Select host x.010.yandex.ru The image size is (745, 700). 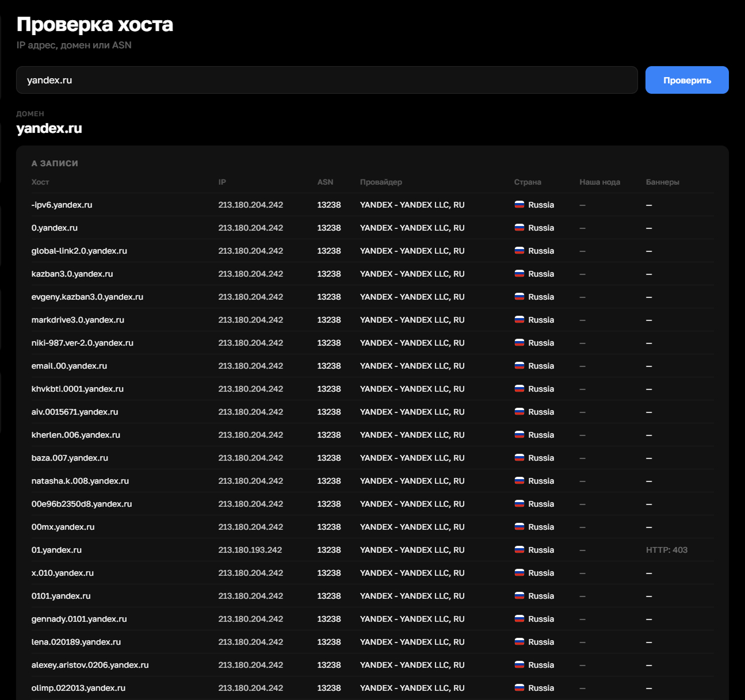[63, 573]
